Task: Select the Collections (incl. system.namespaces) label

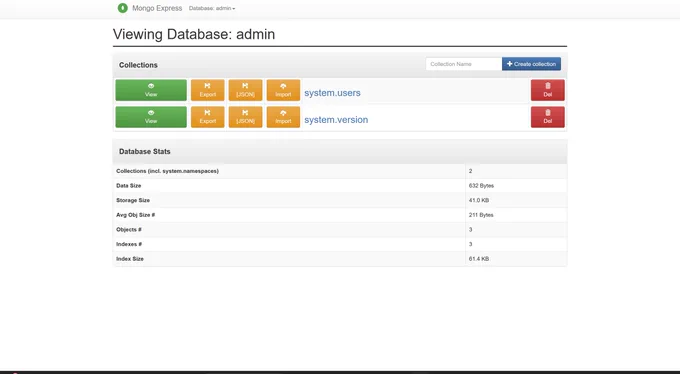Action: coord(167,171)
